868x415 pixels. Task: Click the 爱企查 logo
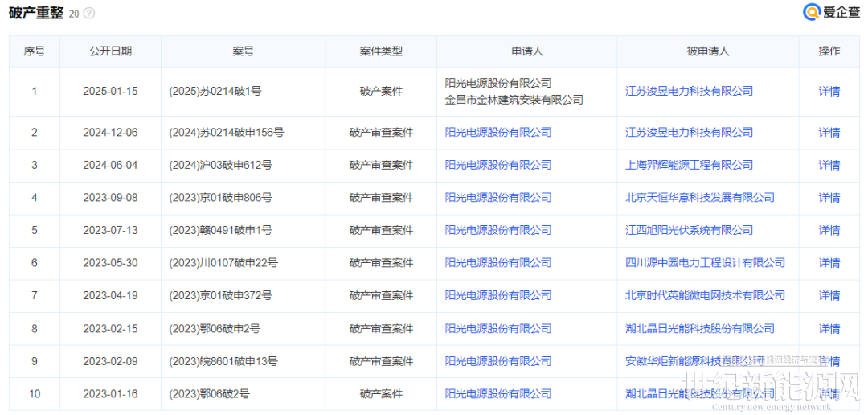(830, 13)
